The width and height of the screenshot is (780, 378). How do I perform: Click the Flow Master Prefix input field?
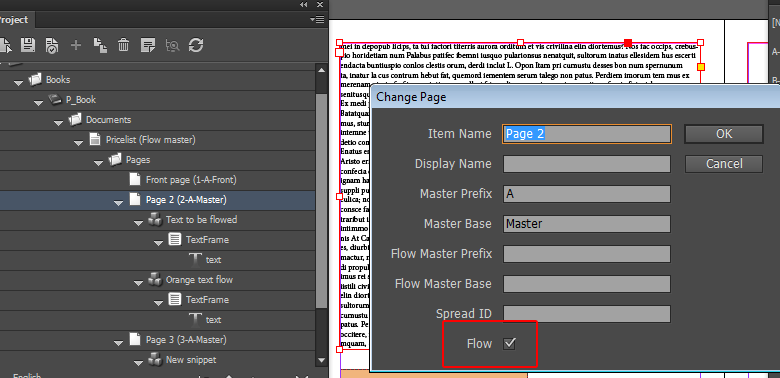[587, 254]
